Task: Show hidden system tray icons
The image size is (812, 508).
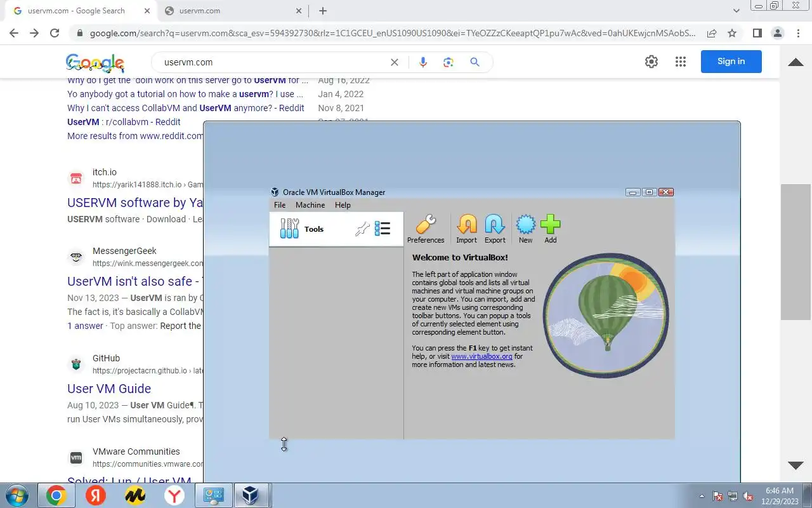Action: [x=702, y=496]
